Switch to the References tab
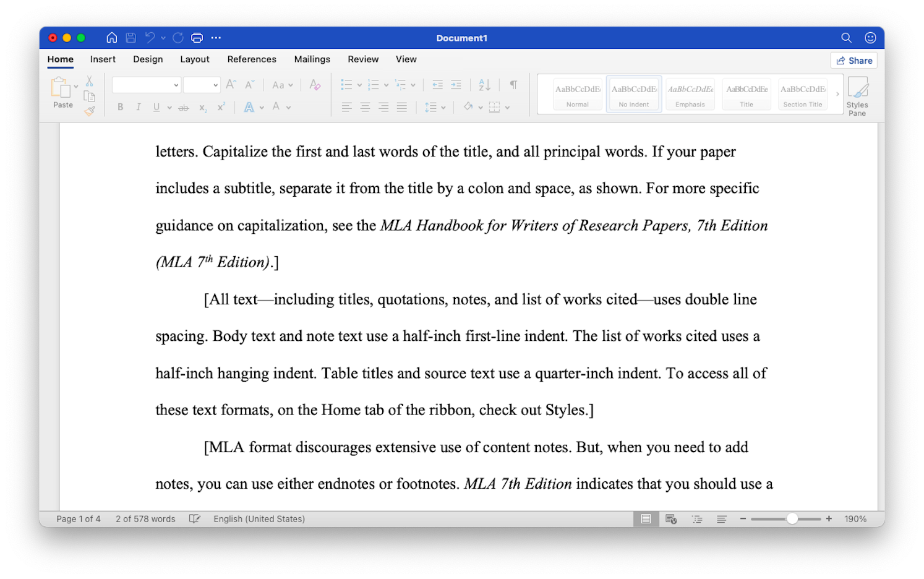The image size is (924, 579). coord(251,59)
